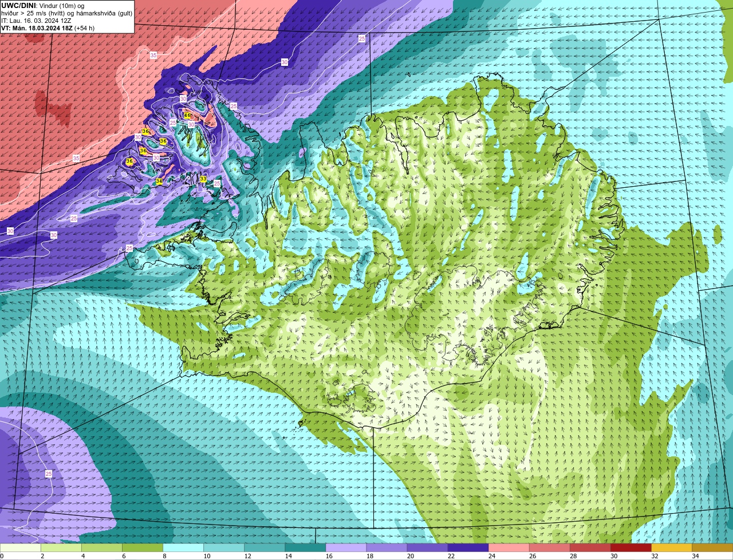Select the 2 tick on the color scale
The width and height of the screenshot is (733, 560).
click(42, 556)
